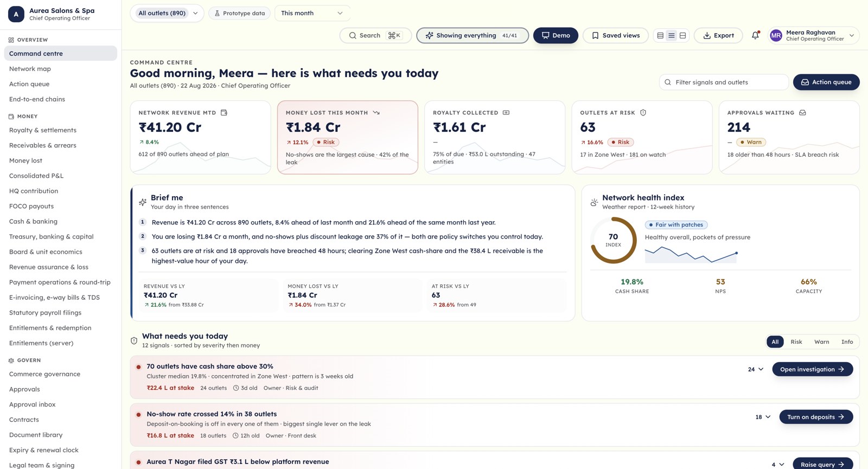This screenshot has height=469, width=868.
Task: Click Turn on deposits button
Action: 816,417
